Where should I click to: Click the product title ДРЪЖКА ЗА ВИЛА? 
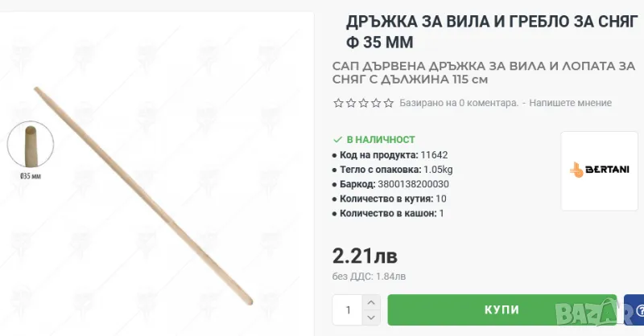point(492,31)
